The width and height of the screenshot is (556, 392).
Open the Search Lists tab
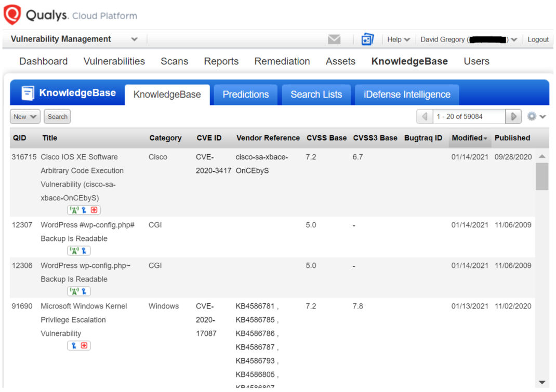[316, 94]
